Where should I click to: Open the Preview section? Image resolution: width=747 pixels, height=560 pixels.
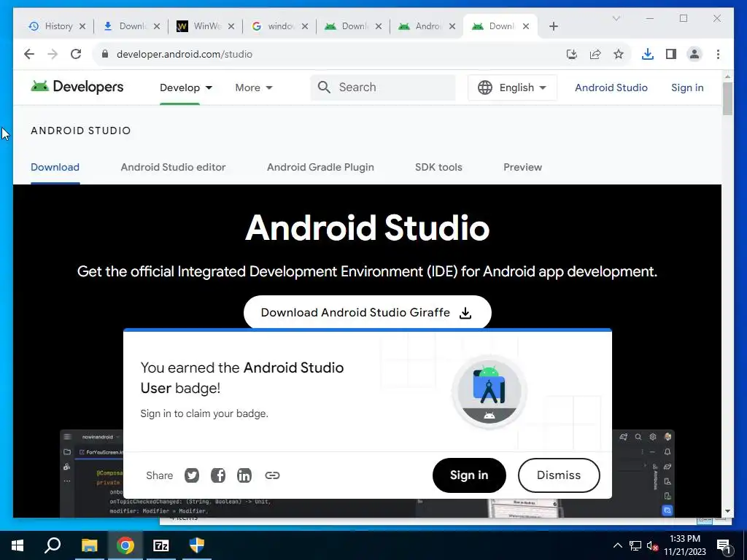point(522,167)
